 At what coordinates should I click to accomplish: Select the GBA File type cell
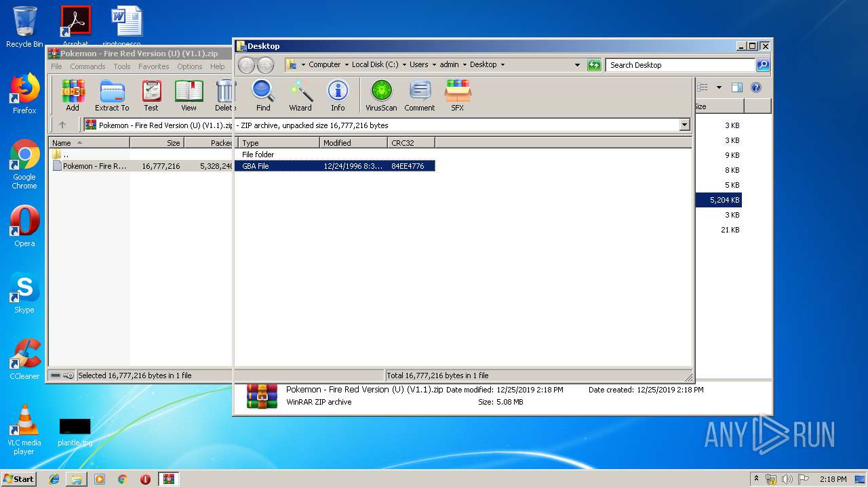pos(256,166)
